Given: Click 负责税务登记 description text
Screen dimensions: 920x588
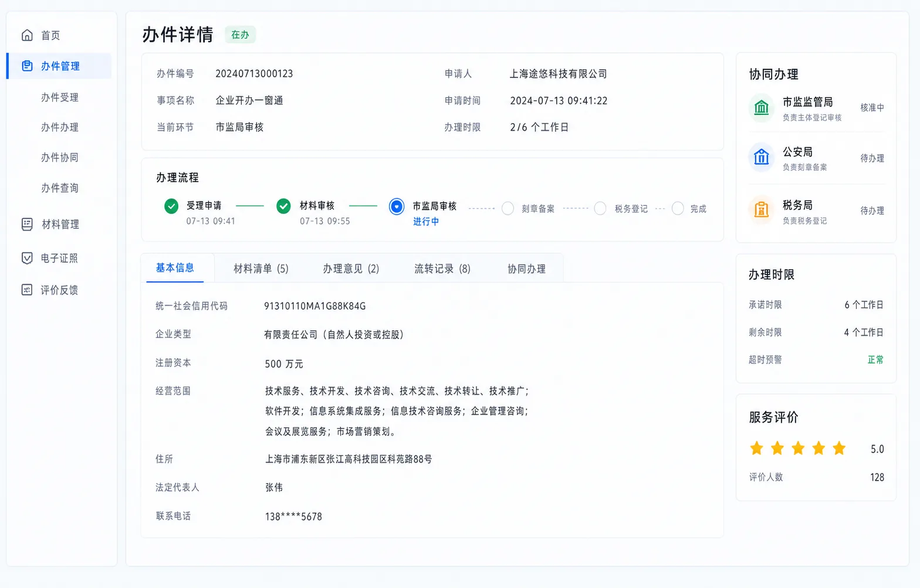Looking at the screenshot, I should tap(805, 220).
